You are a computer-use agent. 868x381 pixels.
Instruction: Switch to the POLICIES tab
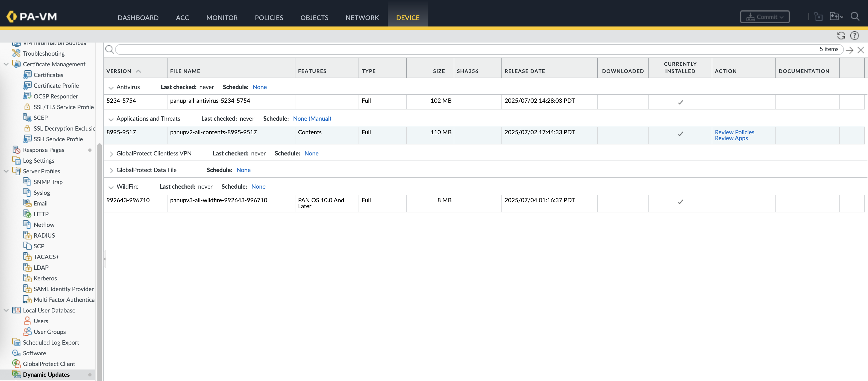(269, 17)
